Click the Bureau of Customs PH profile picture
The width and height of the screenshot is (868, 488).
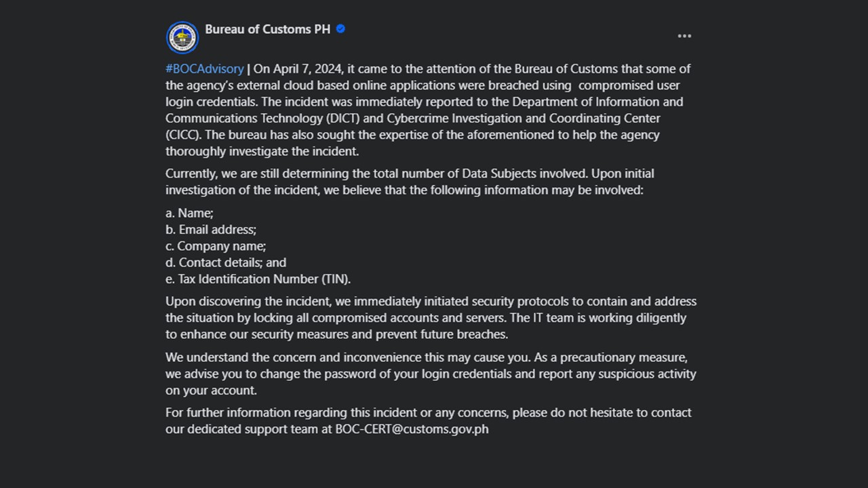point(182,37)
